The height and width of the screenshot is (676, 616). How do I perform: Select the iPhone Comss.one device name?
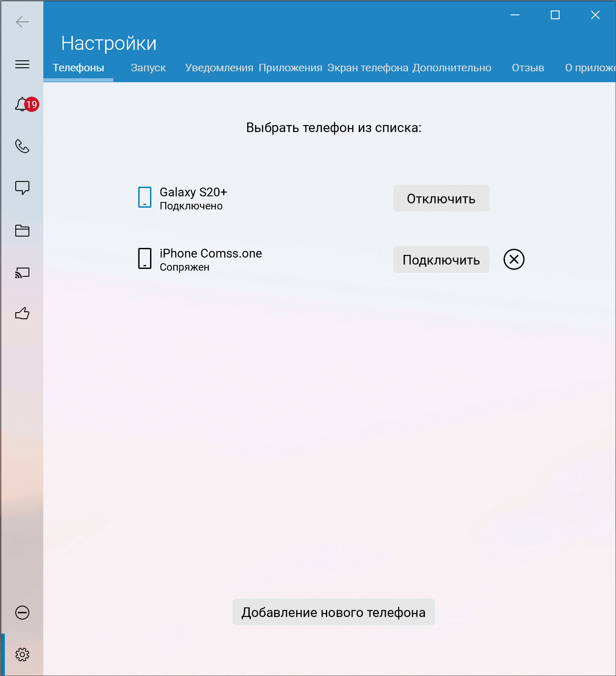(x=211, y=254)
